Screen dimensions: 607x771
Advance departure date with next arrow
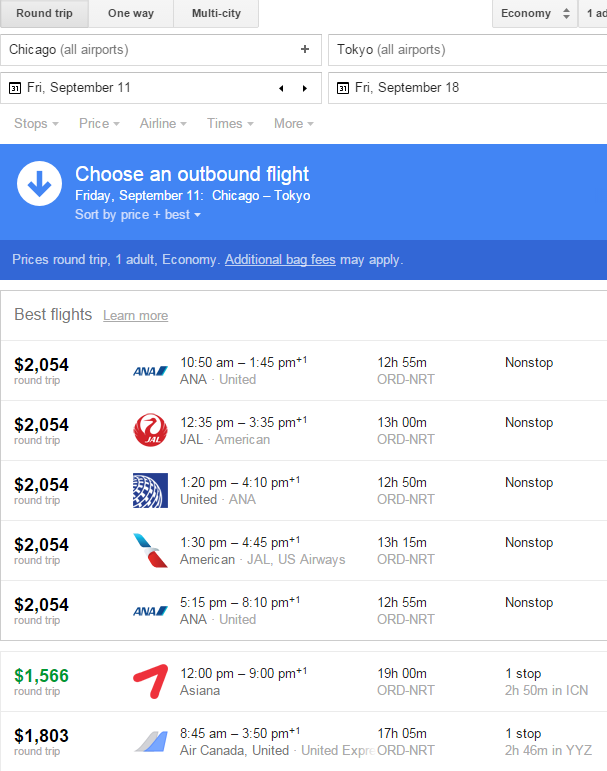(x=305, y=88)
